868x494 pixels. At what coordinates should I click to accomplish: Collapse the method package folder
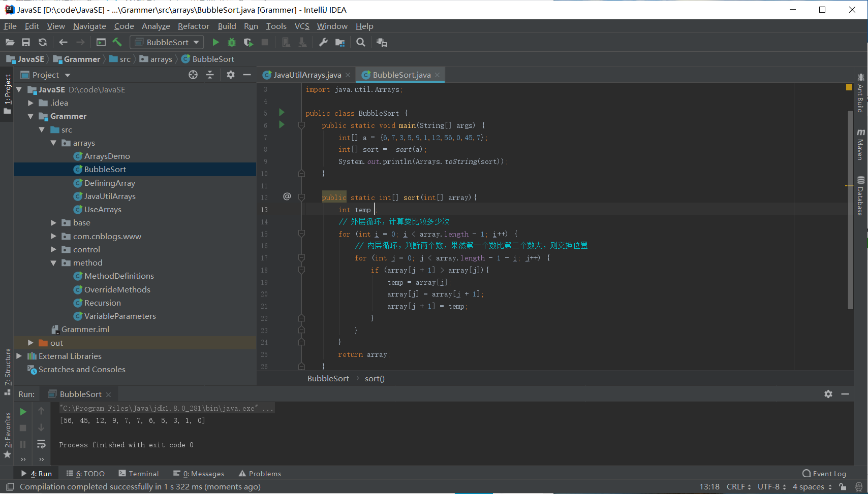53,263
